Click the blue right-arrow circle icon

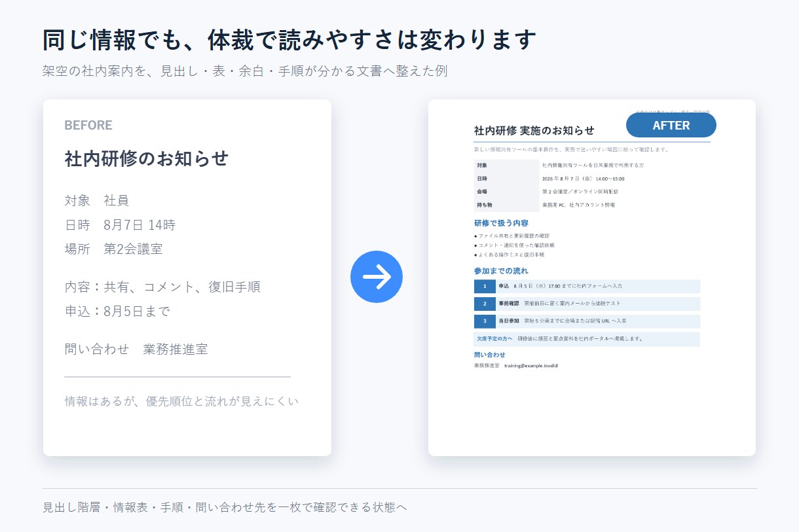coord(377,277)
